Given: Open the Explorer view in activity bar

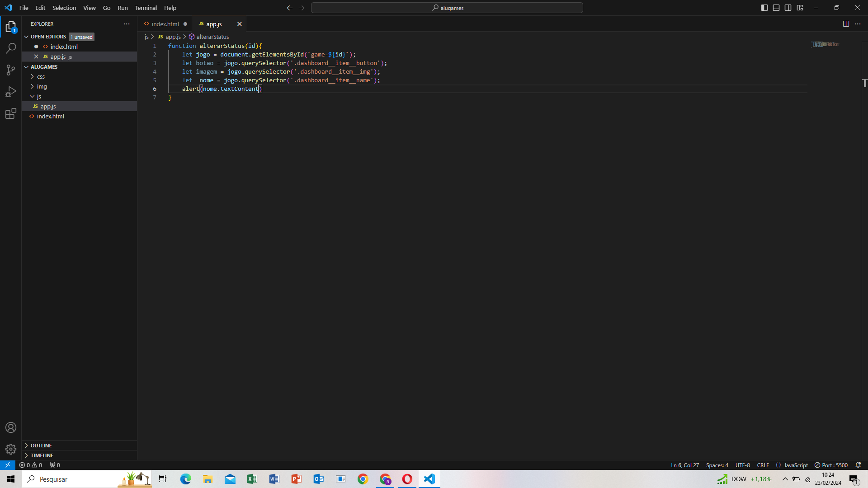Looking at the screenshot, I should 11,27.
